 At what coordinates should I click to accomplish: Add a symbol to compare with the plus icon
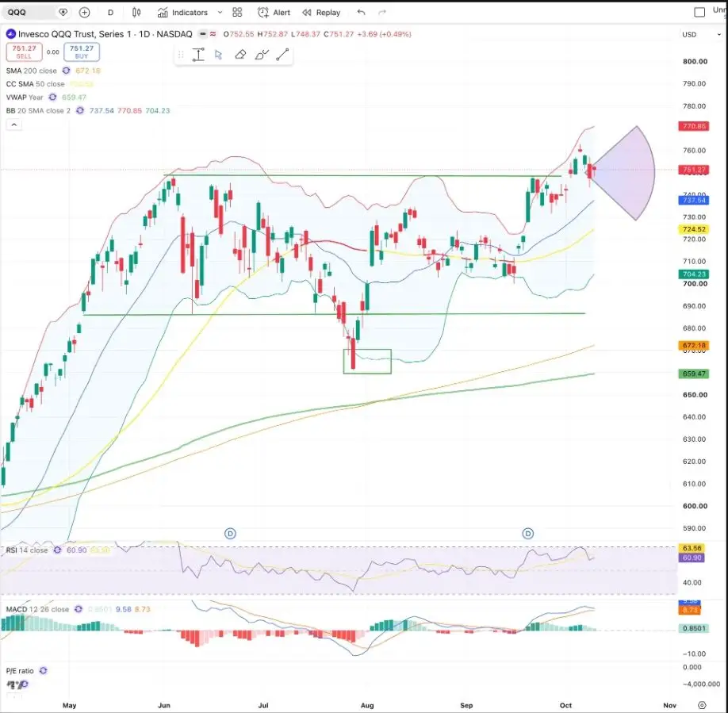click(x=84, y=13)
